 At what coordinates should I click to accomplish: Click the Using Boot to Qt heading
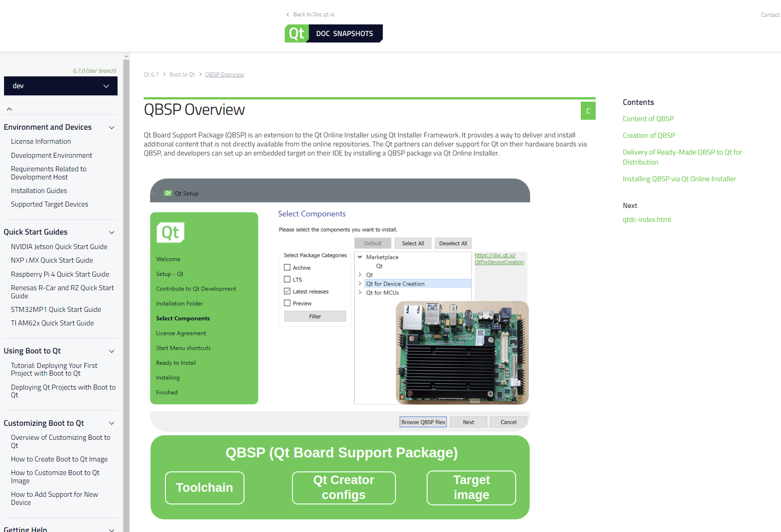pos(32,351)
